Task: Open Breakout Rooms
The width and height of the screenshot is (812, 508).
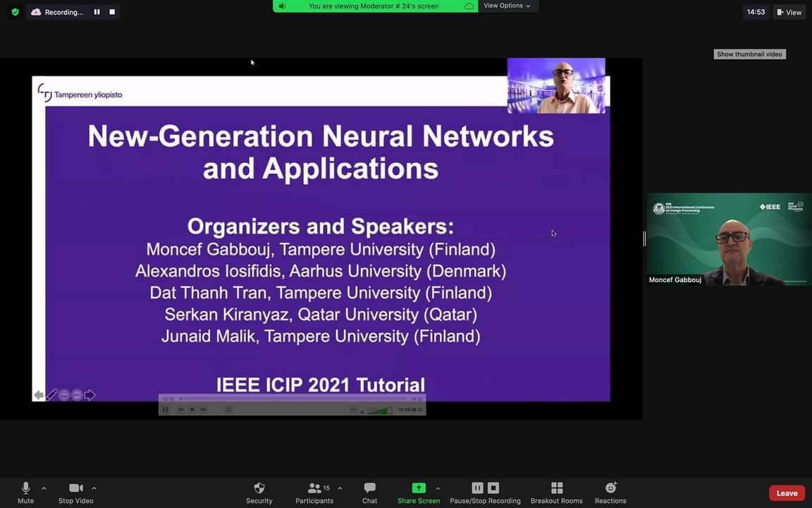Action: (557, 492)
